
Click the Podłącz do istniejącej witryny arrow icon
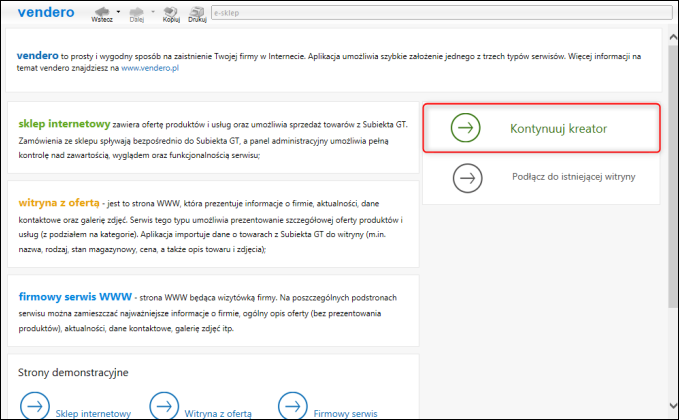tap(467, 178)
